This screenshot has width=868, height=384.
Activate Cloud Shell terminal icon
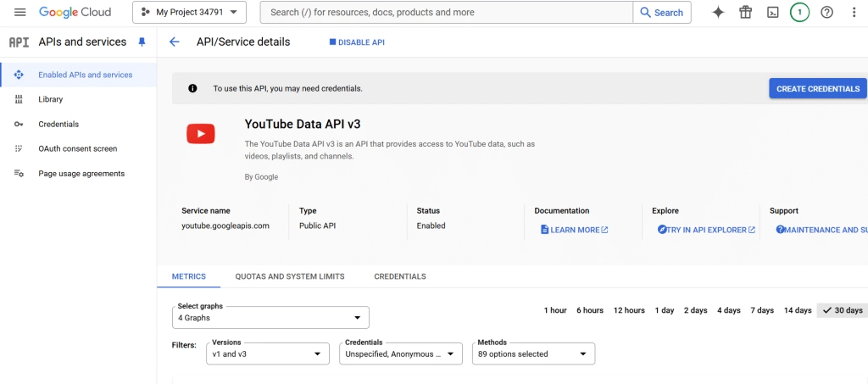[x=773, y=12]
